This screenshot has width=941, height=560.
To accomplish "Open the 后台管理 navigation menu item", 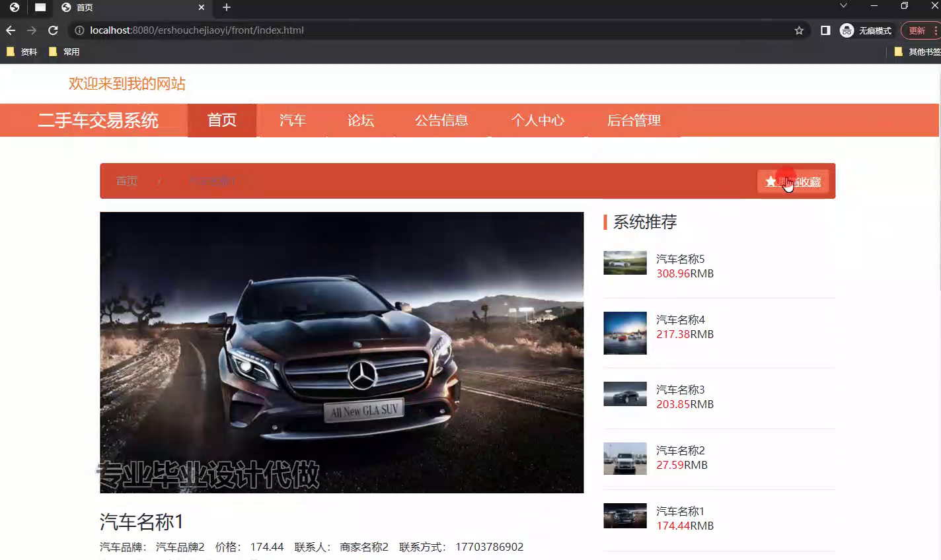I will click(x=634, y=120).
